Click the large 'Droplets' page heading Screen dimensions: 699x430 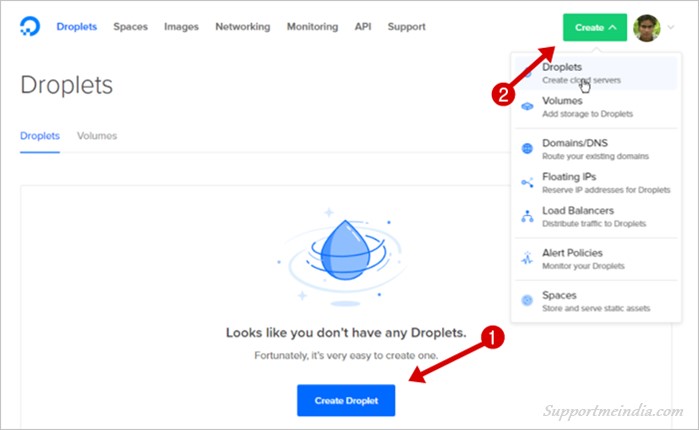[66, 85]
